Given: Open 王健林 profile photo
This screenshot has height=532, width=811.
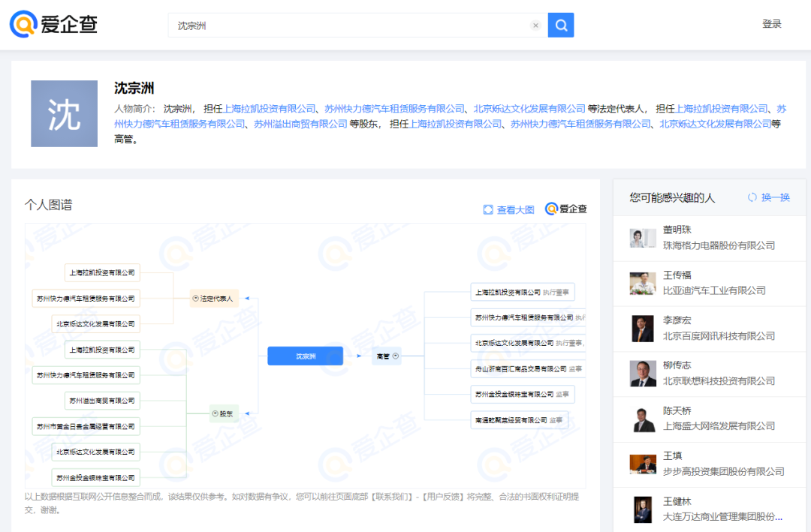Looking at the screenshot, I should (642, 509).
